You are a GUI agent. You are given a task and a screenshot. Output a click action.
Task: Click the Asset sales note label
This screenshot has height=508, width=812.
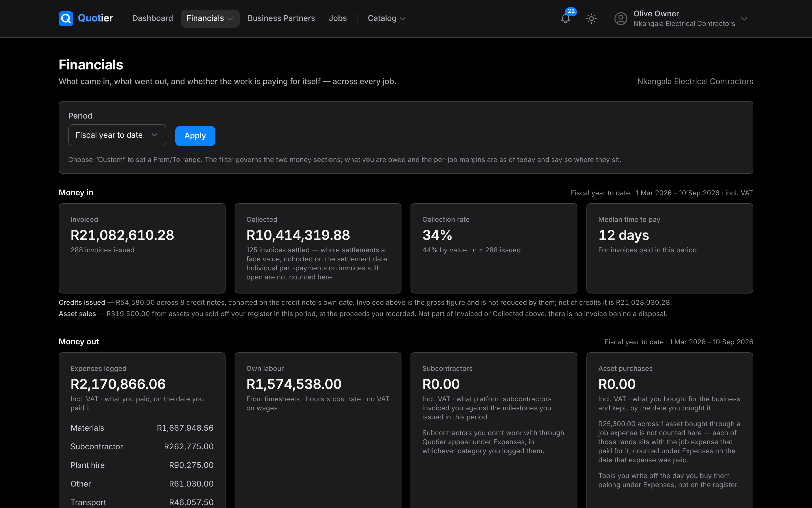77,314
